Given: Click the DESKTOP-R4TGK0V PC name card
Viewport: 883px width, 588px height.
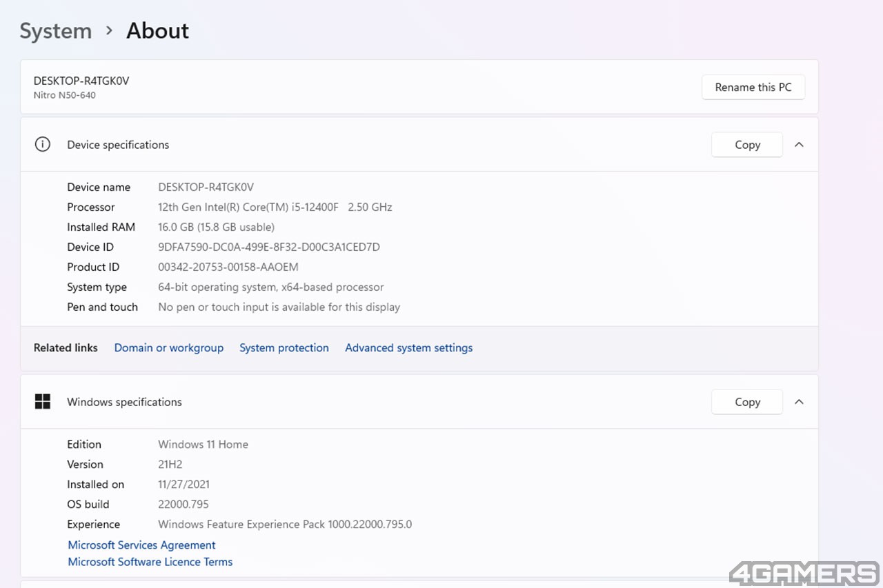Looking at the screenshot, I should click(419, 87).
